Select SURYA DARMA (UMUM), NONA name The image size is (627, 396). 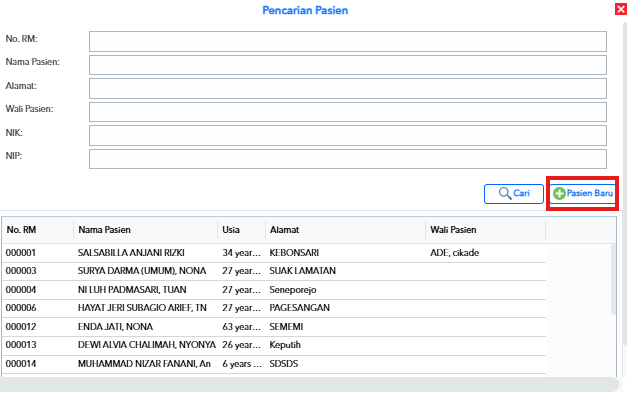[x=142, y=271]
